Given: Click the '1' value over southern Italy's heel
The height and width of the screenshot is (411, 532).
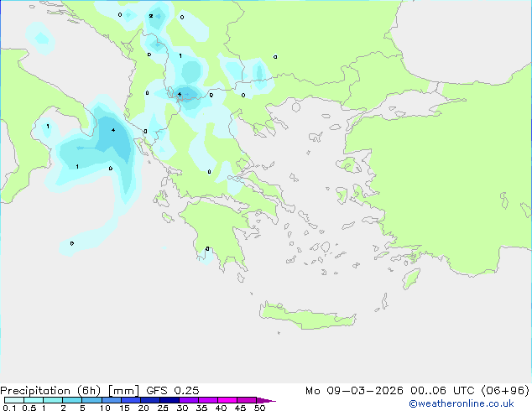Looking at the screenshot, I should [48, 126].
